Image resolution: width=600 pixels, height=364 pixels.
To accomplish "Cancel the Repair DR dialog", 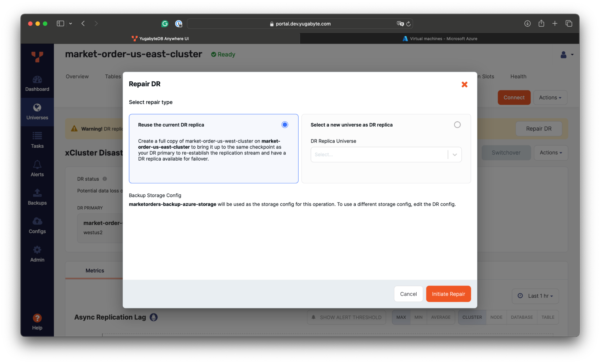I will click(x=408, y=294).
